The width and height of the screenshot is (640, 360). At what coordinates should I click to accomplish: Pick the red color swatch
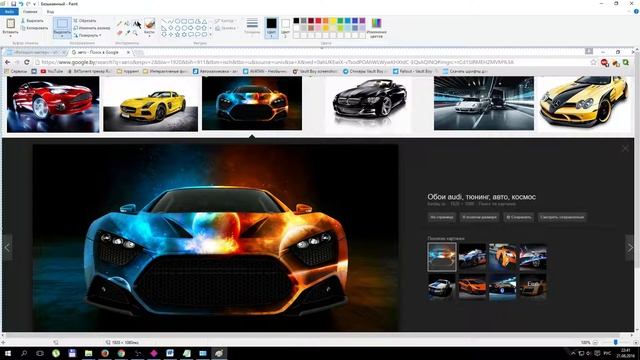(318, 21)
